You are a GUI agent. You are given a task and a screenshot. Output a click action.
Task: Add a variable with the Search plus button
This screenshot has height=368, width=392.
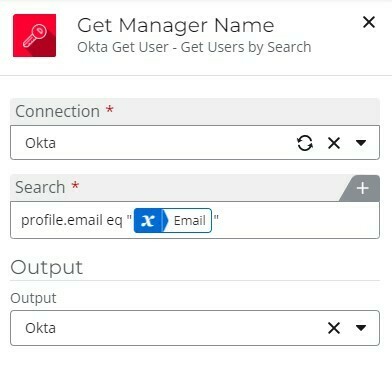(362, 188)
